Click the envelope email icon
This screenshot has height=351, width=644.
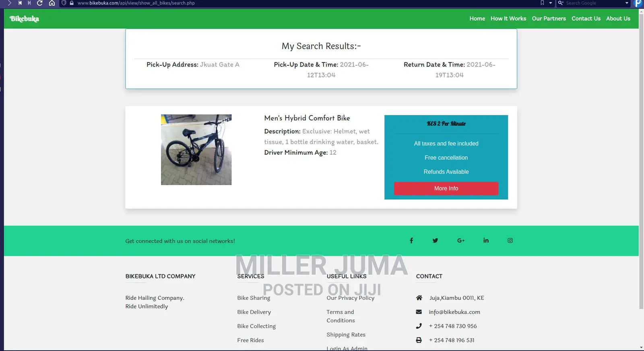pos(419,312)
